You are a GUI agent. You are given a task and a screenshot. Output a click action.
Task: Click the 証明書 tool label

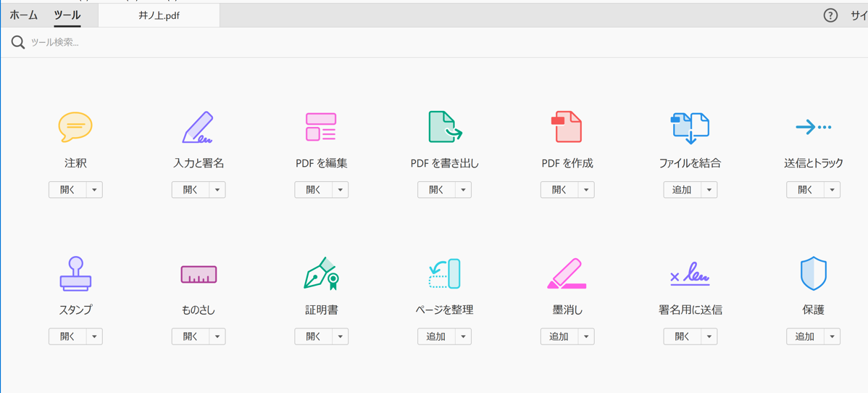coord(321,310)
